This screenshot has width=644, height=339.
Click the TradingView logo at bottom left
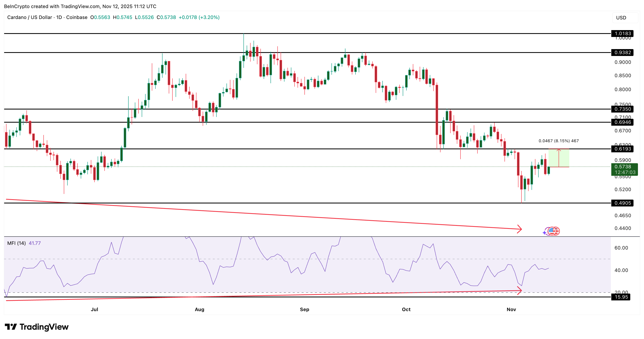click(37, 327)
